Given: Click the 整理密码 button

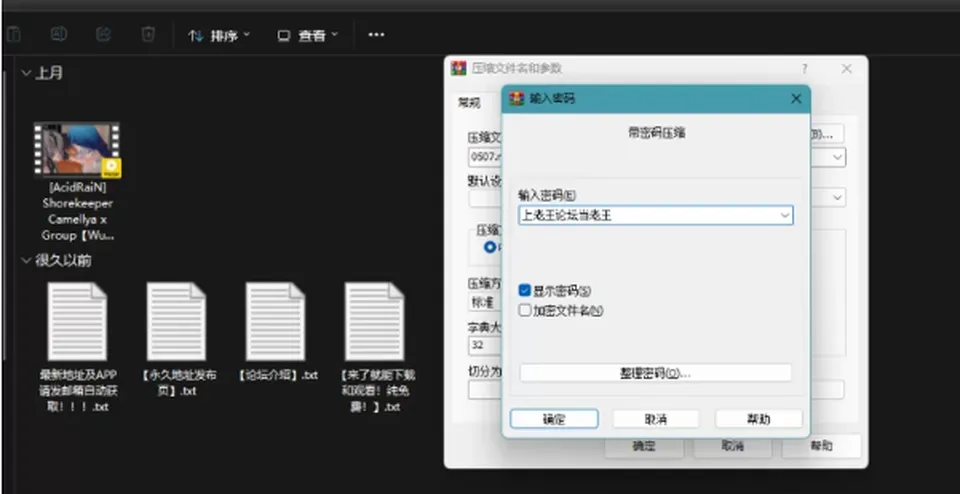Looking at the screenshot, I should click(x=655, y=373).
